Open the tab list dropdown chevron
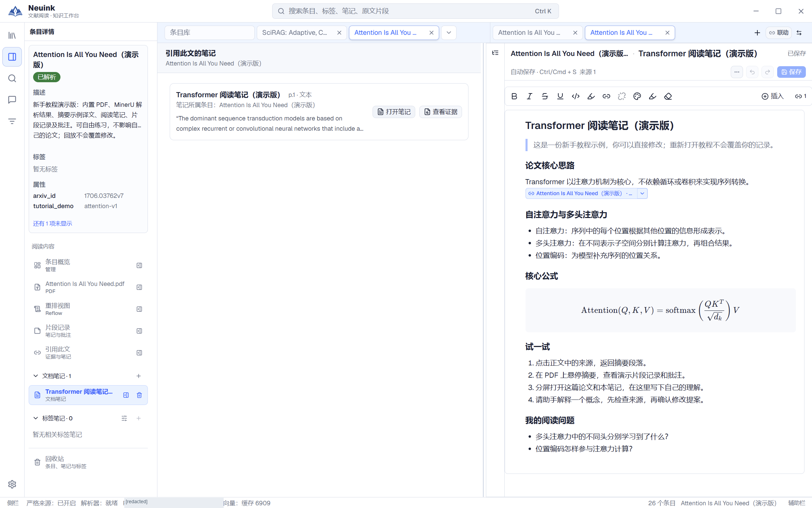This screenshot has width=812, height=508. [449, 33]
